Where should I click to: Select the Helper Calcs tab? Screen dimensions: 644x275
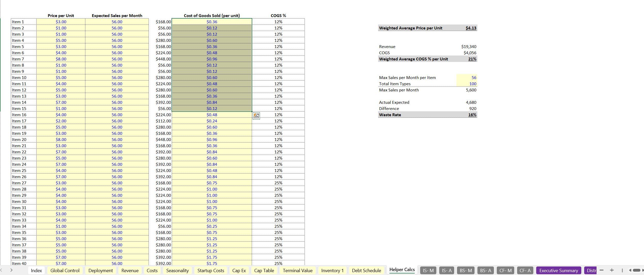(402, 270)
